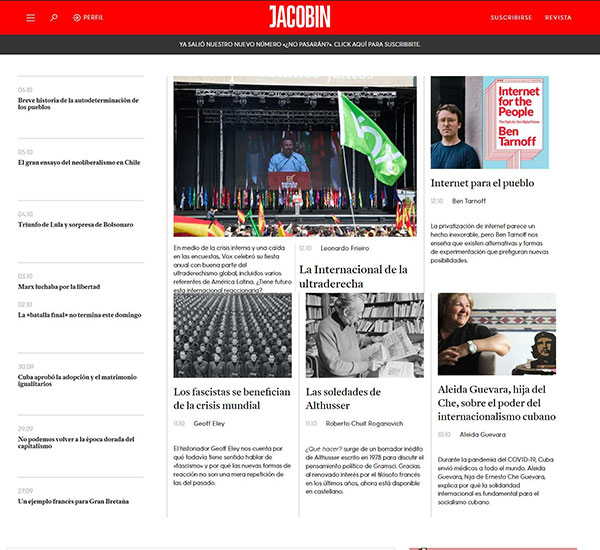Click the Internet for the People book image
Viewport: 600px width, 550px height.
click(x=489, y=122)
